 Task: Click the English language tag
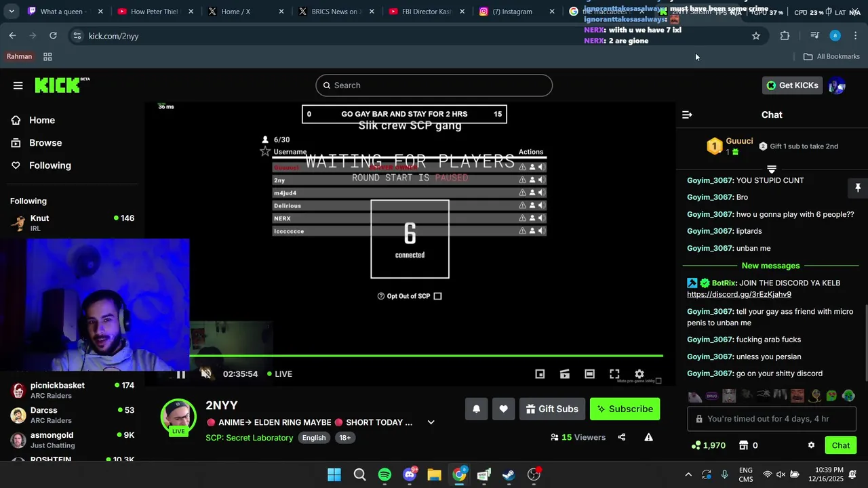(x=314, y=438)
